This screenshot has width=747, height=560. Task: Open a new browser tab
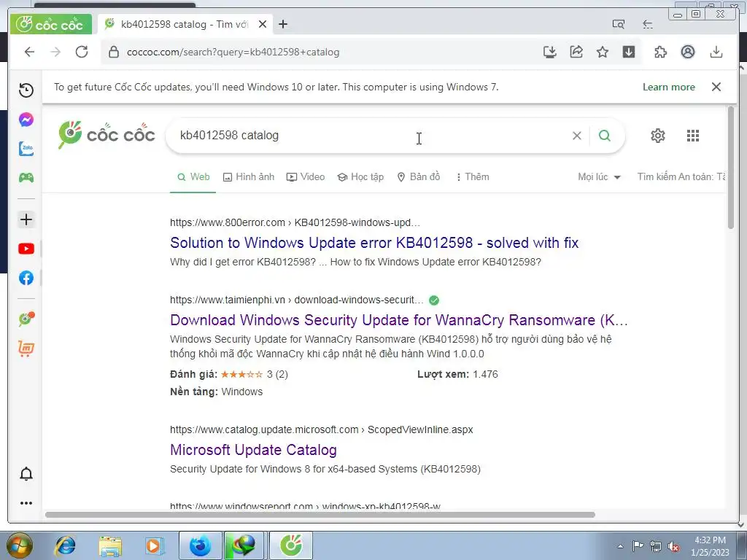click(x=283, y=24)
